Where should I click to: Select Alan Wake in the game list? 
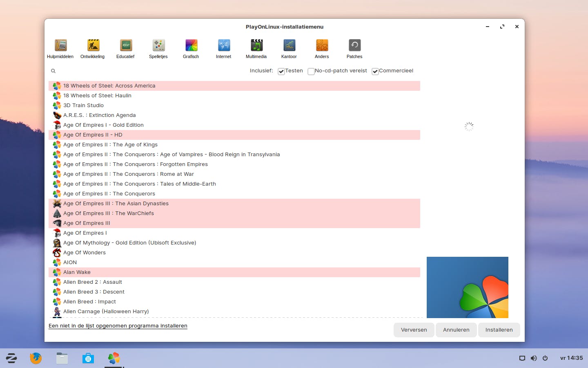[x=77, y=272]
